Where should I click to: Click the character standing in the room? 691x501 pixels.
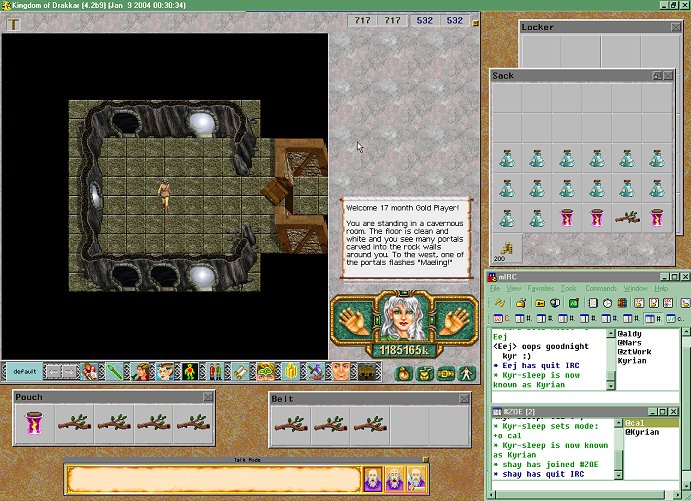coord(164,195)
